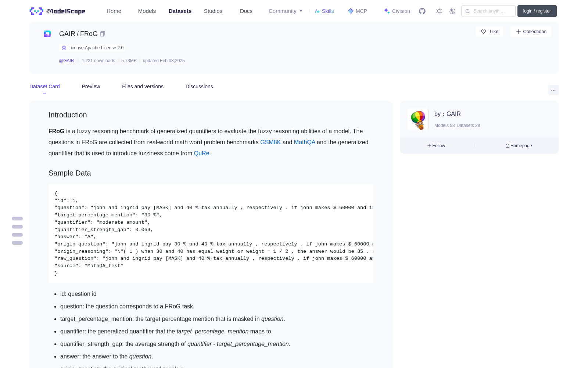Screen dimensions: 588x368
Task: Click the 'updated Feb 08,2025' text
Action: tap(164, 61)
